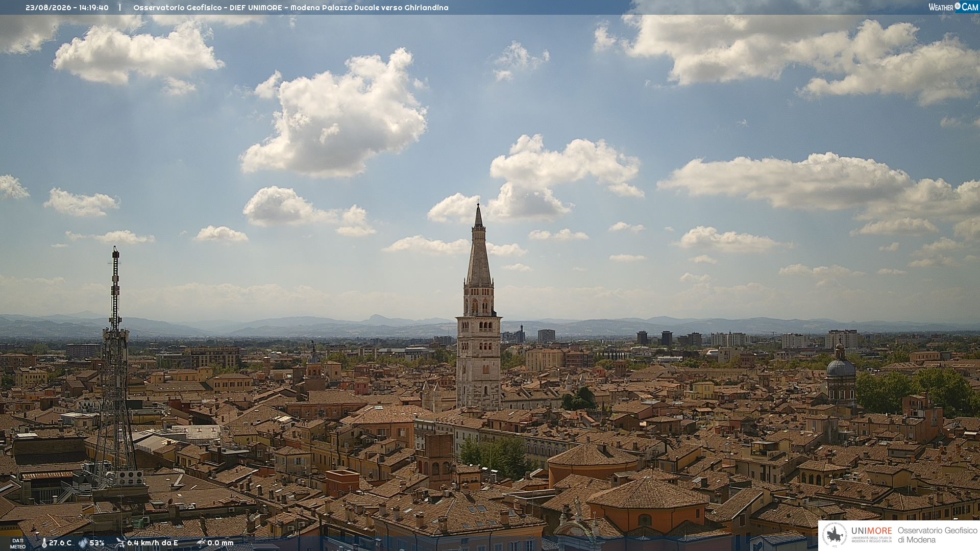980x551 pixels.
Task: Click the 6.4 km/h da E wind reading
Action: (x=152, y=543)
